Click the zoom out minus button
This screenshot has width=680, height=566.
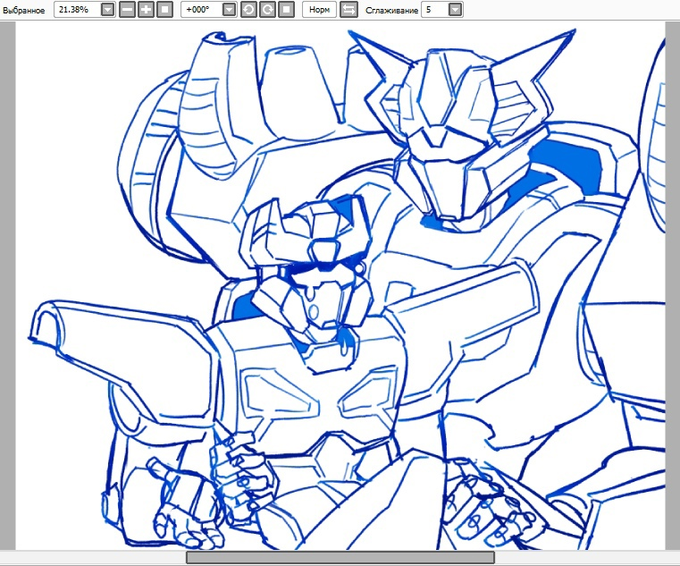pyautogui.click(x=127, y=10)
